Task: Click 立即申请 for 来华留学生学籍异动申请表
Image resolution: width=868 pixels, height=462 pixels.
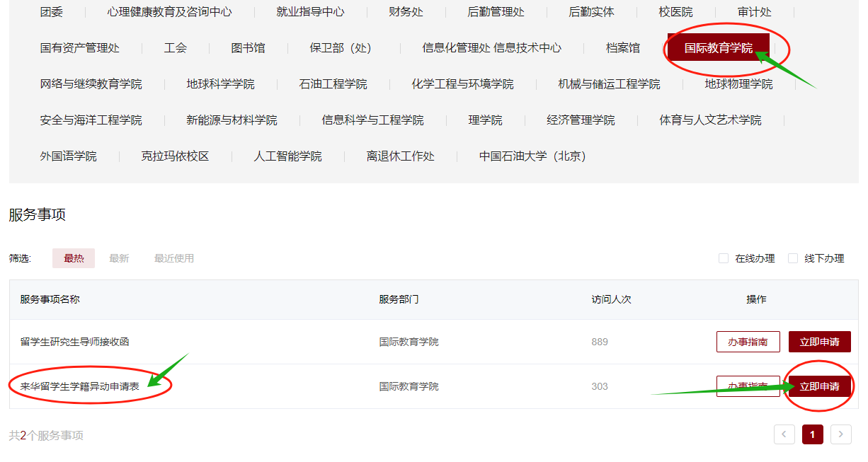Action: (818, 386)
